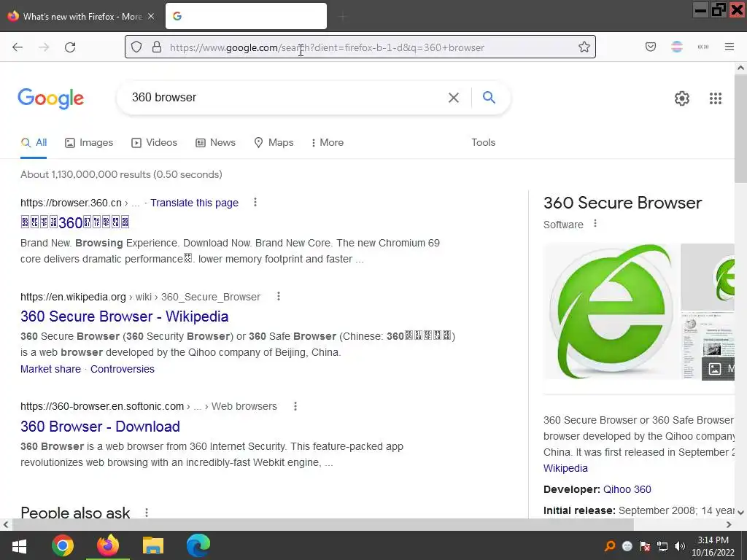The image size is (747, 560).
Task: Open the extension icon beside the account avatar
Action: [703, 47]
